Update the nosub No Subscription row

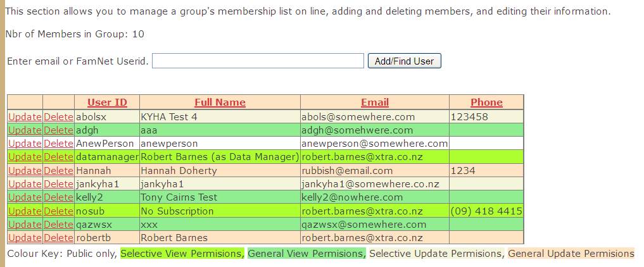pyautogui.click(x=25, y=211)
